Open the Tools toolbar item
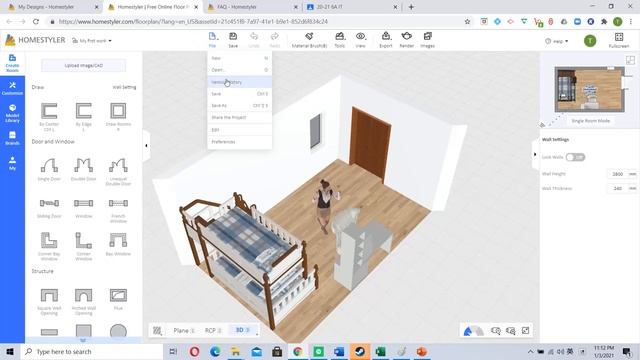This screenshot has height=360, width=640. [340, 40]
